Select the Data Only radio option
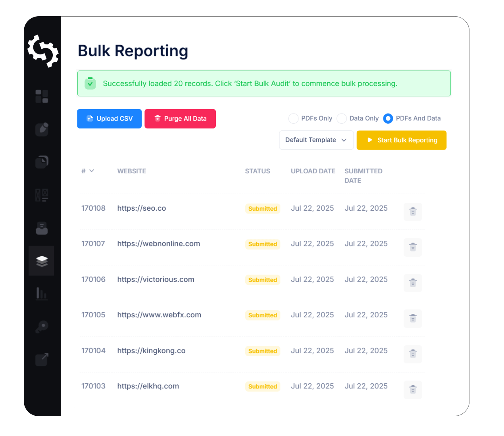The height and width of the screenshot is (436, 504). pos(342,119)
